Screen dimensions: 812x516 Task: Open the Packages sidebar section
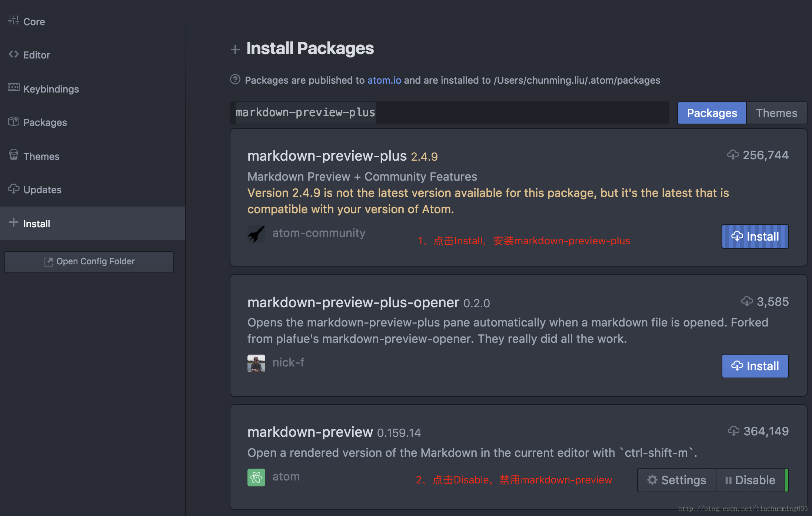[93, 122]
